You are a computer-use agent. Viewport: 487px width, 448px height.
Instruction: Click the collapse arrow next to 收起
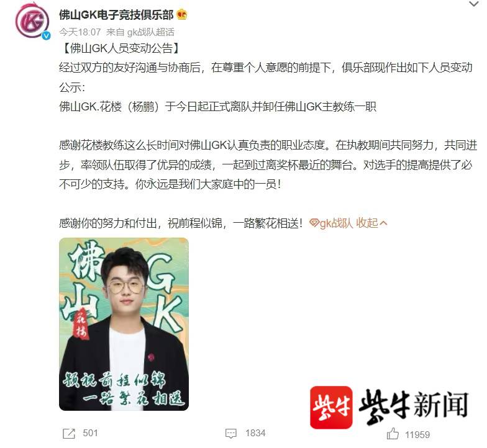point(383,223)
